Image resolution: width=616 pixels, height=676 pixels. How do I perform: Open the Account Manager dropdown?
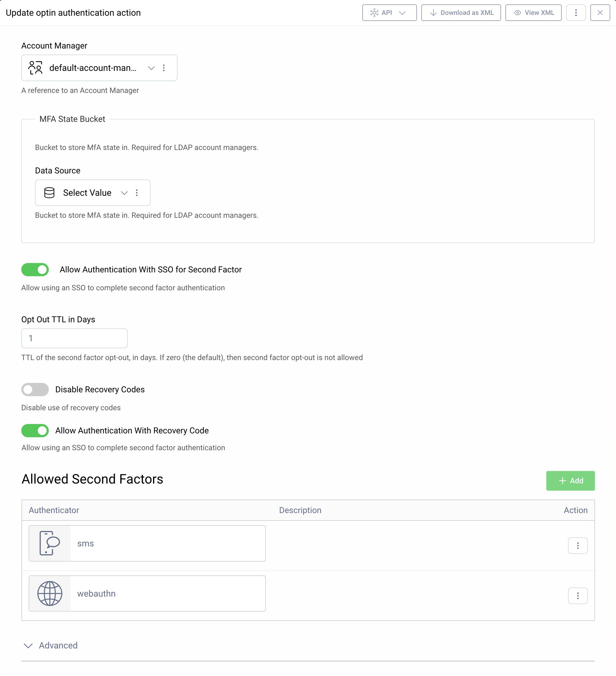click(151, 68)
